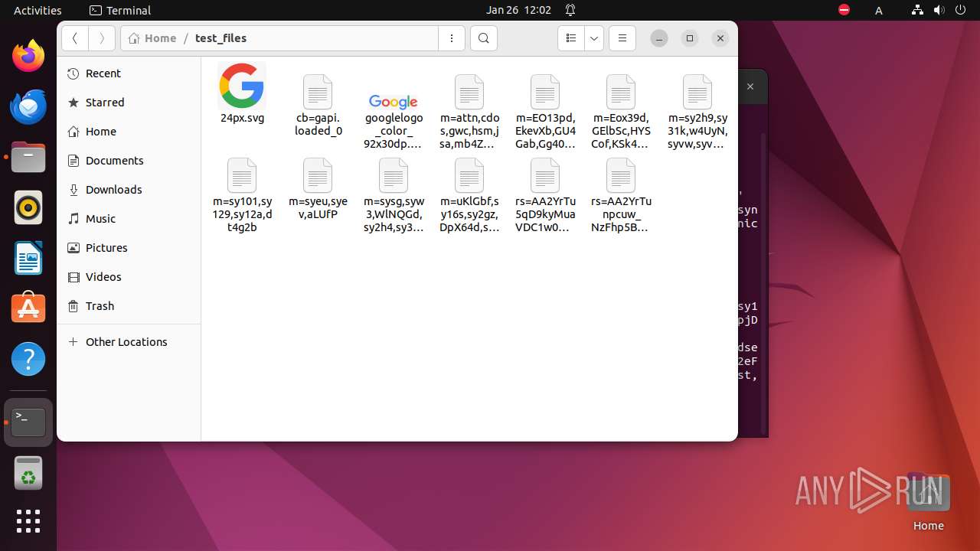
Task: Select the cb=gapi.loaded_0 file icon
Action: click(318, 92)
